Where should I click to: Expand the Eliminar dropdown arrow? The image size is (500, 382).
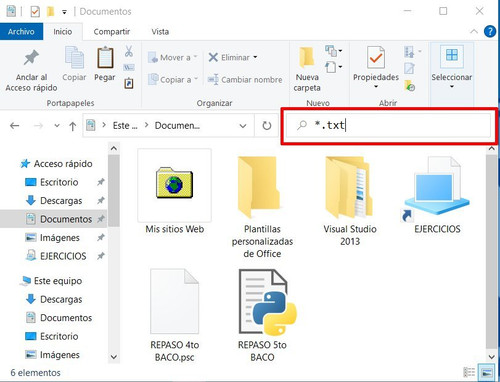255,57
